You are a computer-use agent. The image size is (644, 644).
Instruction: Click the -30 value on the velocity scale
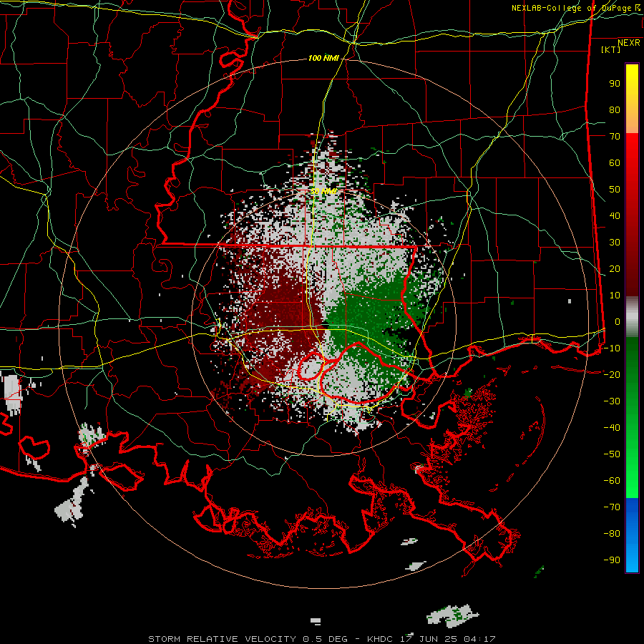(x=612, y=401)
